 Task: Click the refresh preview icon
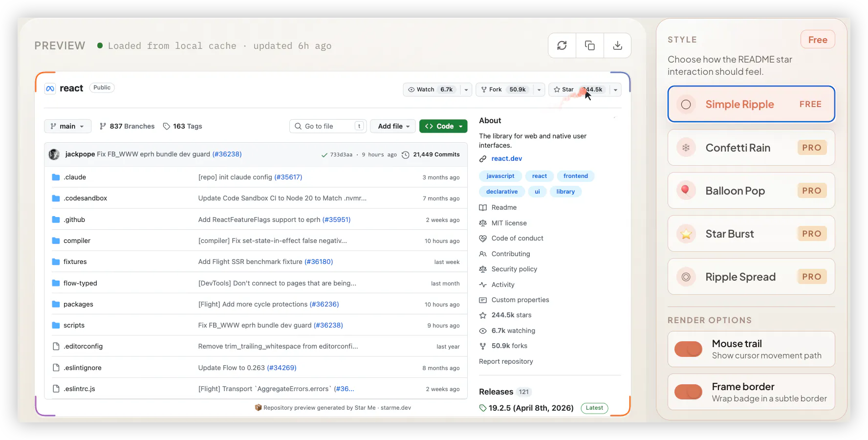pos(562,45)
